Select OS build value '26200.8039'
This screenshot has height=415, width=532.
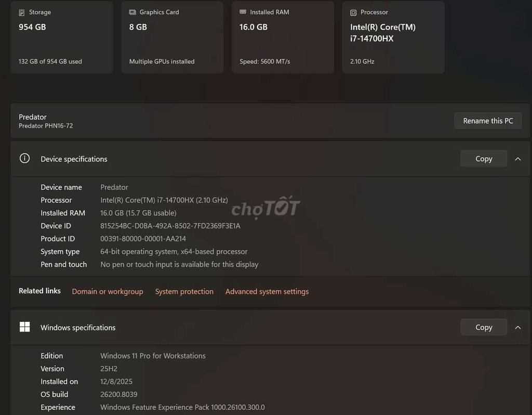(x=119, y=394)
